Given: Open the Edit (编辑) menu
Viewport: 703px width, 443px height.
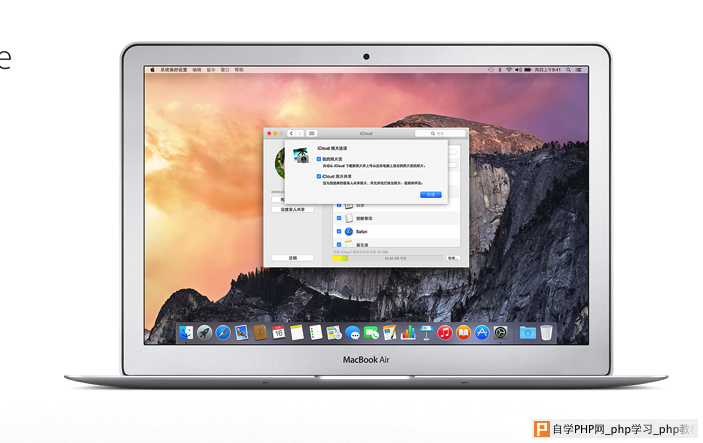Looking at the screenshot, I should (x=197, y=70).
